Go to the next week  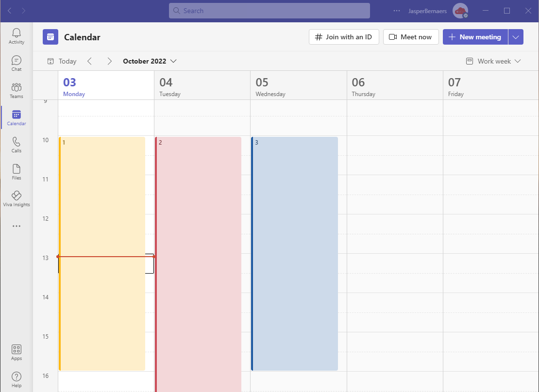[x=109, y=61]
